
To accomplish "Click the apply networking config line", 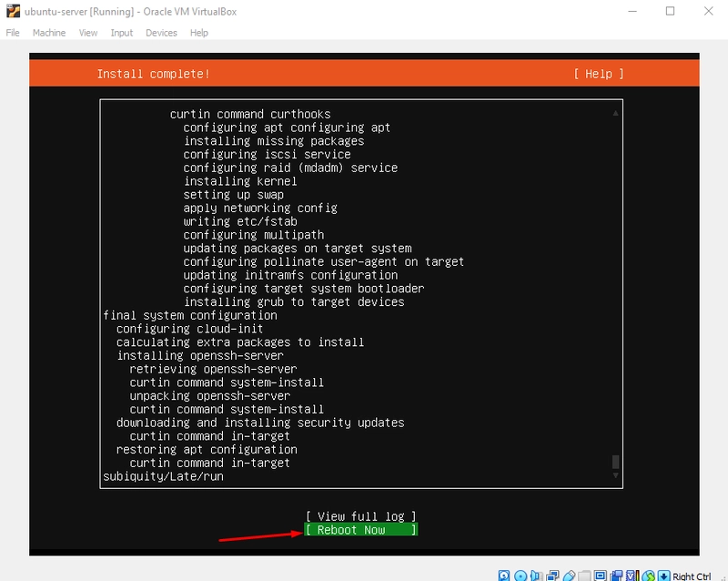I will coord(260,209).
